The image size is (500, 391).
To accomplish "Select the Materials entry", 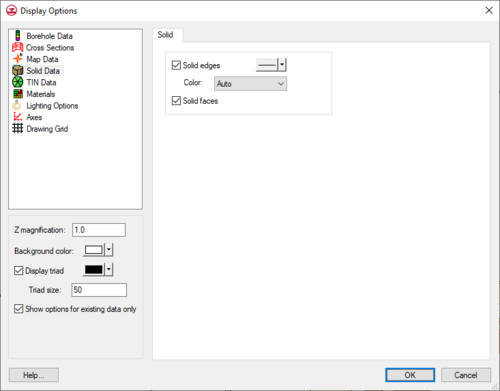I will pyautogui.click(x=41, y=94).
